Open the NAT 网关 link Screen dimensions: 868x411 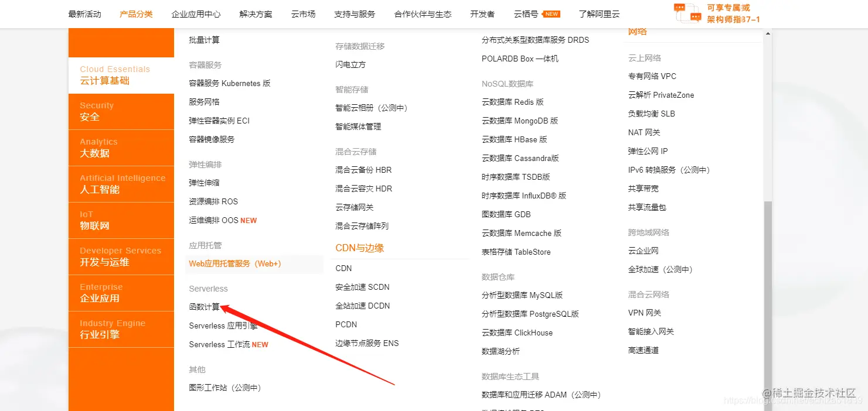tap(644, 132)
